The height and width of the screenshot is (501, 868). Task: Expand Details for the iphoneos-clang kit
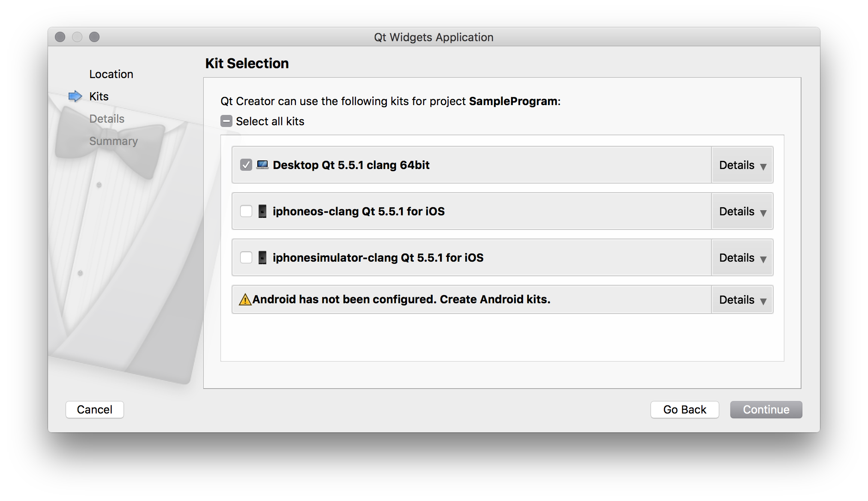point(742,211)
